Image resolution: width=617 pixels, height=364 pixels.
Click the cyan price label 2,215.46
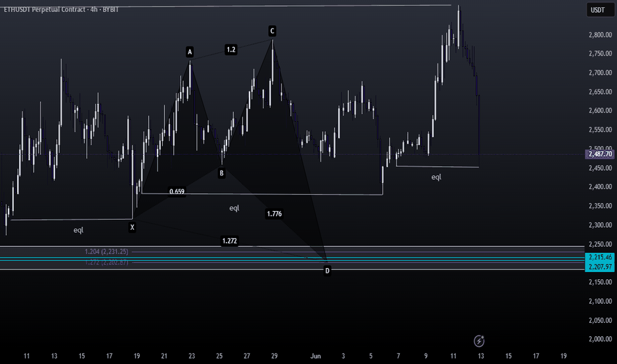point(600,257)
